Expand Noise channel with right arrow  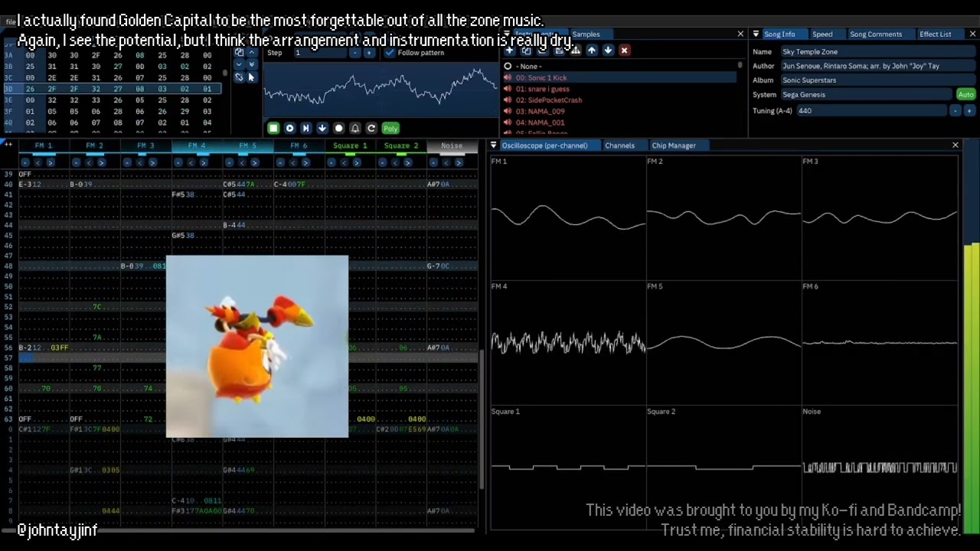(x=458, y=162)
